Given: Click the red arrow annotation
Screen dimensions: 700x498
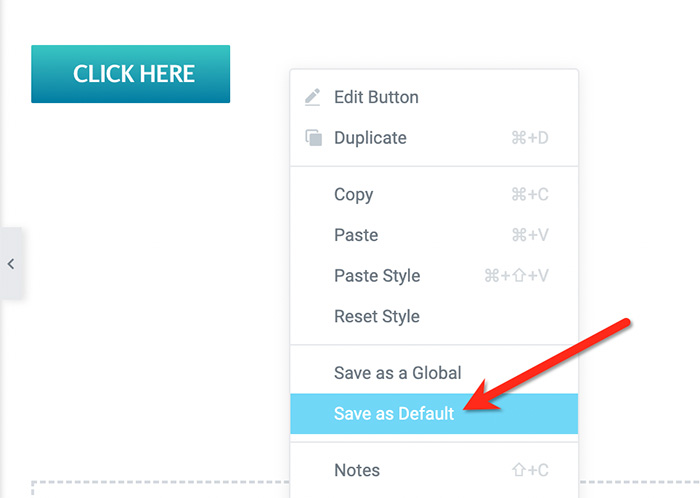Looking at the screenshot, I should pyautogui.click(x=547, y=365).
